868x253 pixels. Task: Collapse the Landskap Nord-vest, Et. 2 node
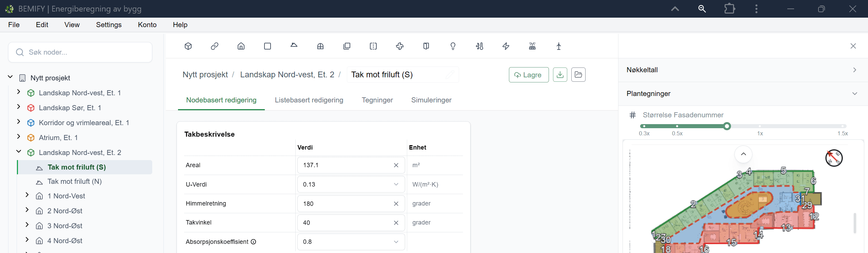19,152
